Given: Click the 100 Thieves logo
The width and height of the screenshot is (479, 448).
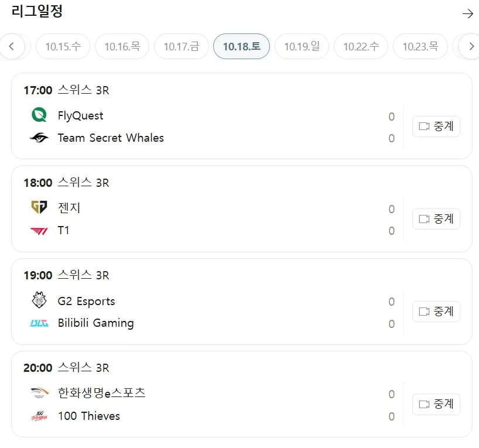Looking at the screenshot, I should click(39, 416).
